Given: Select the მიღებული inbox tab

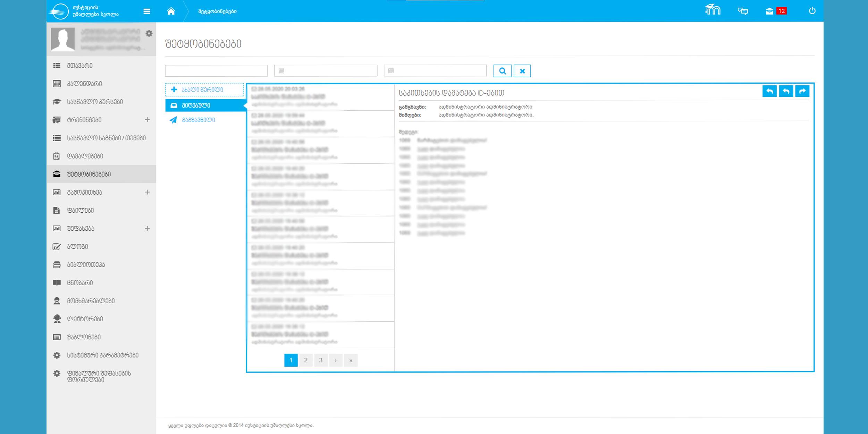Looking at the screenshot, I should click(205, 105).
